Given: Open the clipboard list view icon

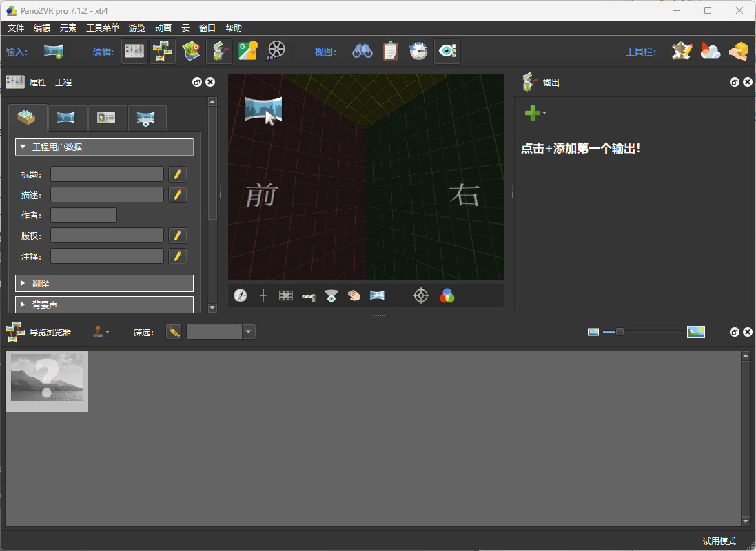Looking at the screenshot, I should tap(391, 51).
